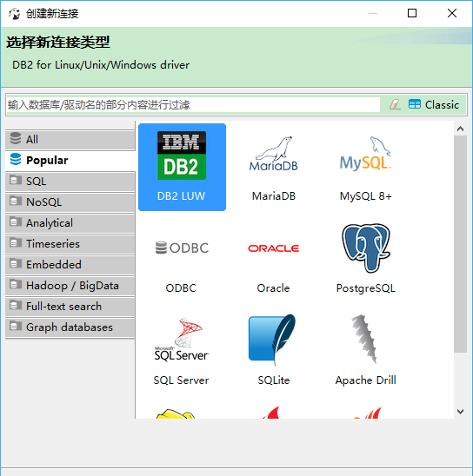Image resolution: width=473 pixels, height=476 pixels.
Task: Pick the SQL Server driver
Action: [182, 351]
